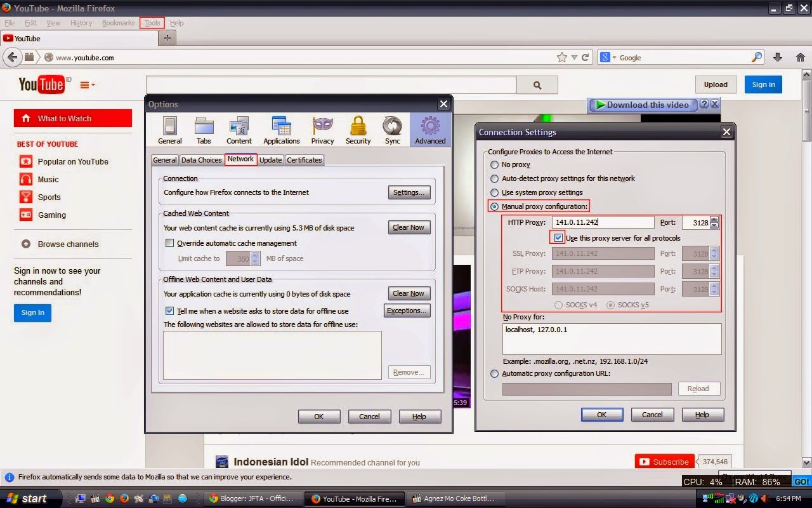Viewport: 812px width, 508px height.
Task: Click the YouTube search magnifier button
Action: tap(537, 85)
